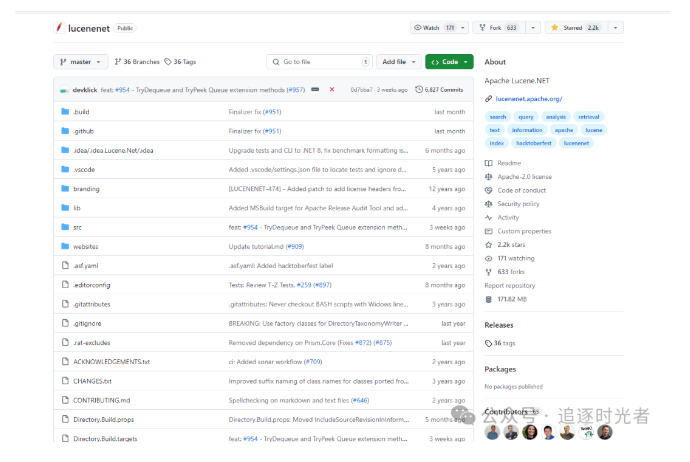
Task: Click the Code of conduct heart icon
Action: pos(488,191)
